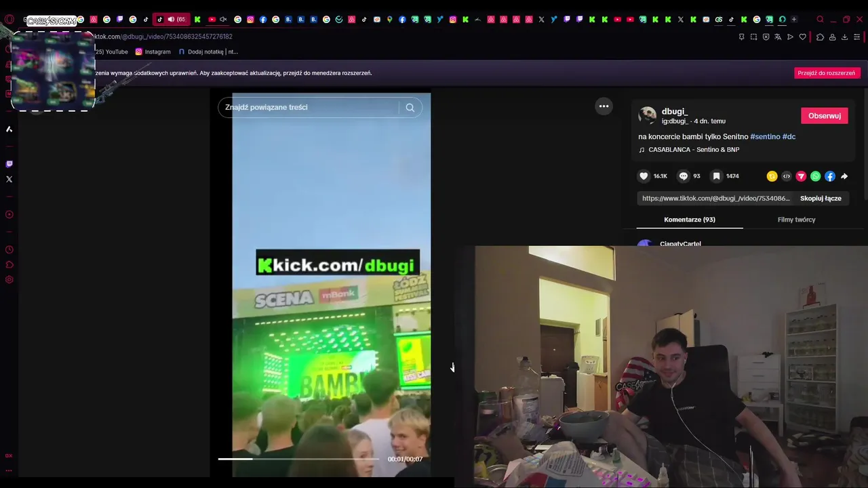Focus the Znajdź powiązane treści search field
Viewport: 868px width, 488px height.
(309, 107)
